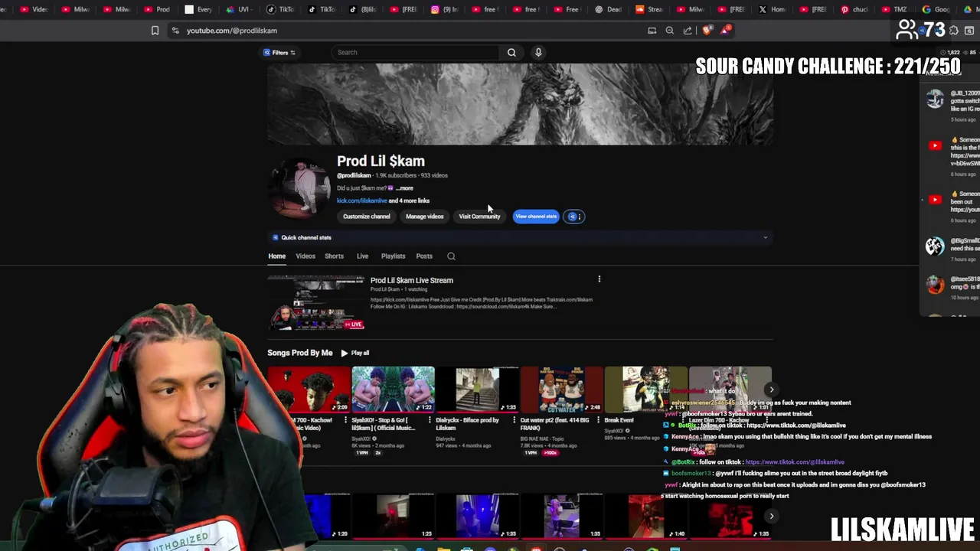Screen dimensions: 980x551
Task: Switch to the Shorts tab
Action: [334, 256]
